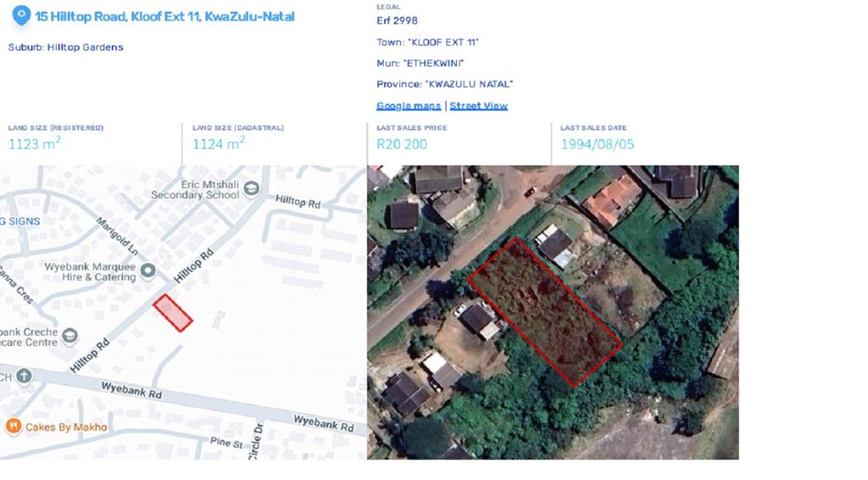
Task: Click the Suburb: Hilltop Gardens text
Action: pyautogui.click(x=66, y=47)
